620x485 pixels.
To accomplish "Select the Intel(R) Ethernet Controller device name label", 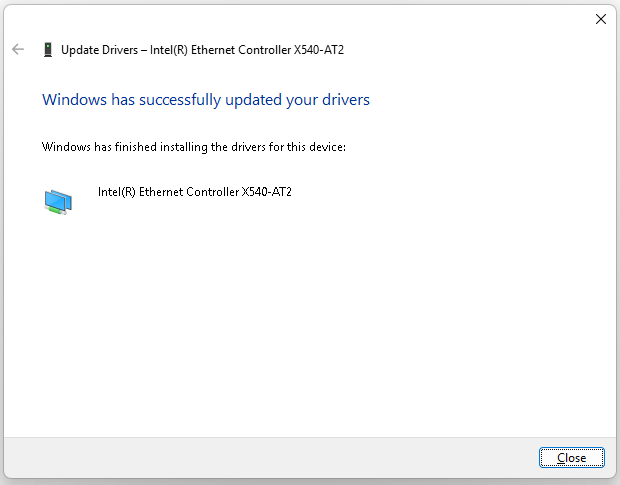I will tap(194, 191).
